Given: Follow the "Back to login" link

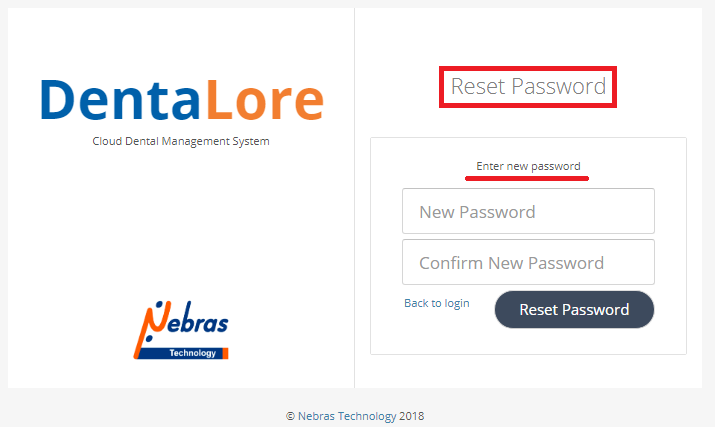Looking at the screenshot, I should pos(436,303).
